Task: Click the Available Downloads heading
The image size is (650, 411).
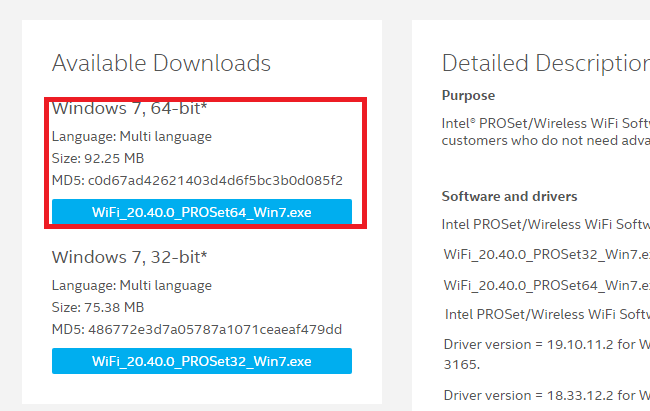Action: pyautogui.click(x=161, y=63)
